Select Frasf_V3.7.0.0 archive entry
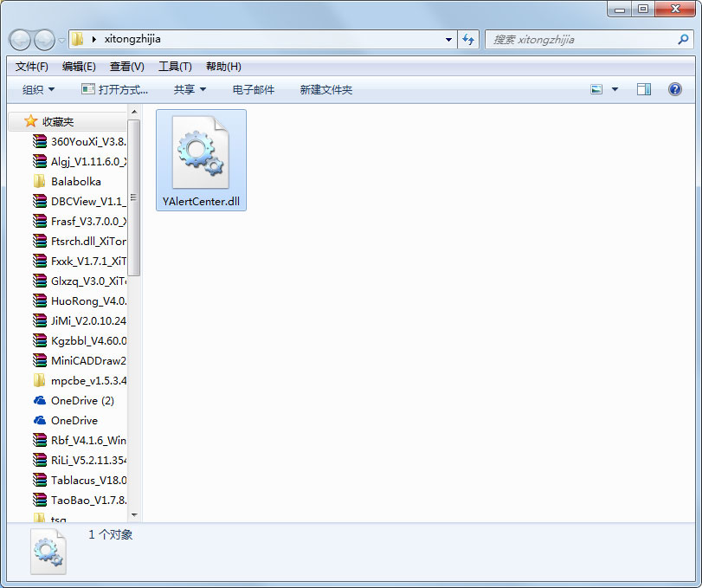Screen dimensions: 702x588 pos(79,221)
